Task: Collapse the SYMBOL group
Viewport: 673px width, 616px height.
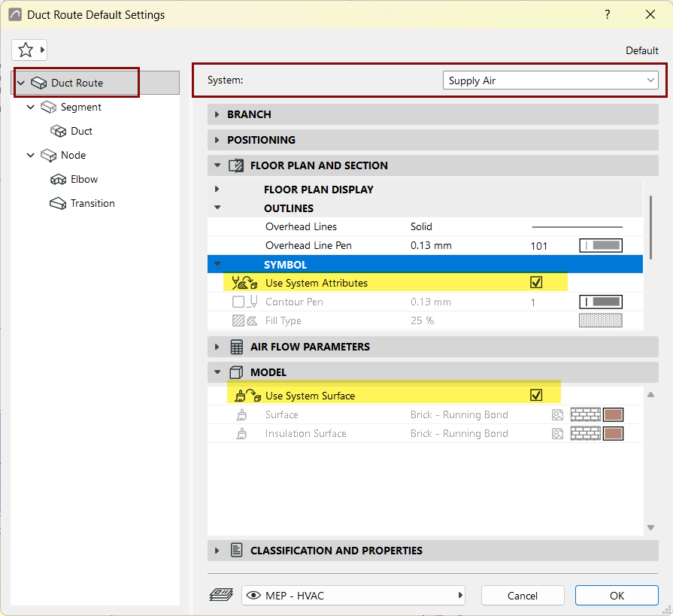Action: tap(217, 264)
